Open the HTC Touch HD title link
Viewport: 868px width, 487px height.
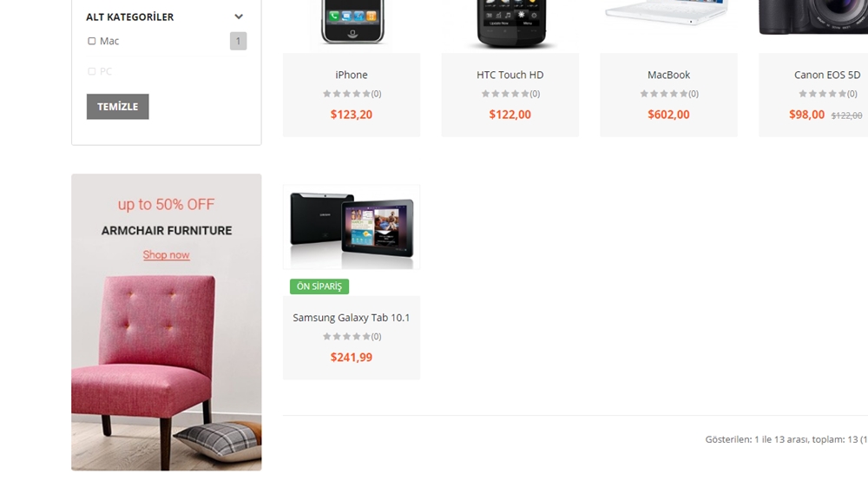coord(510,75)
